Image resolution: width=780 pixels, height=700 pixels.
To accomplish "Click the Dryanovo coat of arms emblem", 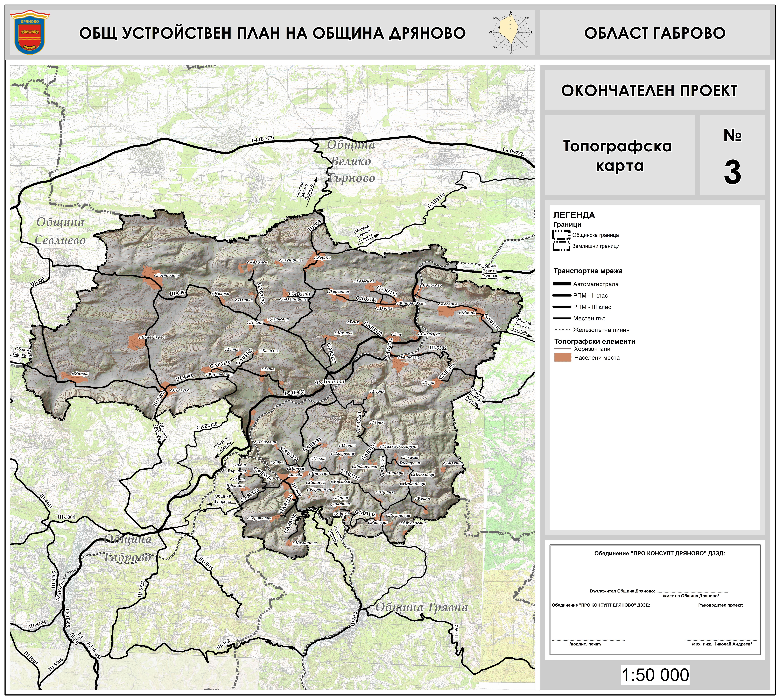I will coord(30,32).
